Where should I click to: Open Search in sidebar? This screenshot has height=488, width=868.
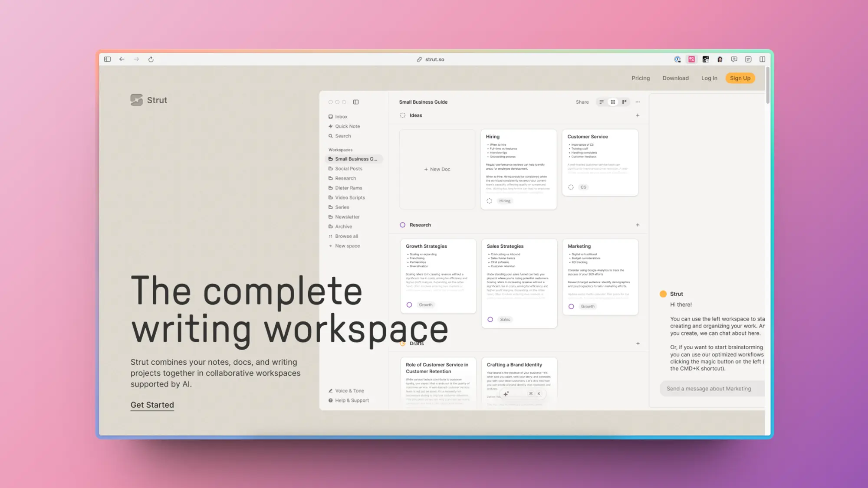tap(339, 136)
